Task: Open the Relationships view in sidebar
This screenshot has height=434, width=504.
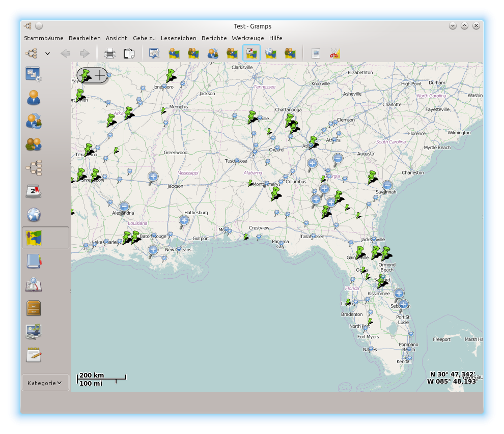Action: tap(34, 121)
